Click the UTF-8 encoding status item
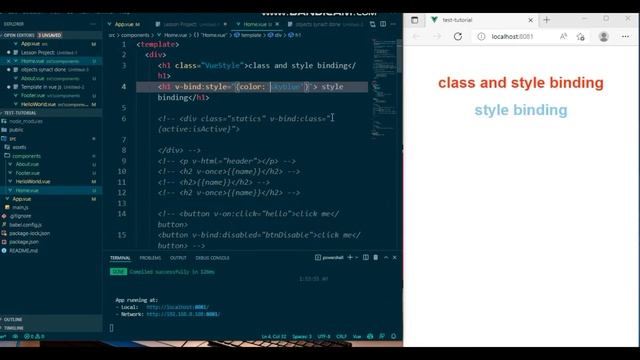The image size is (640, 360). (324, 337)
